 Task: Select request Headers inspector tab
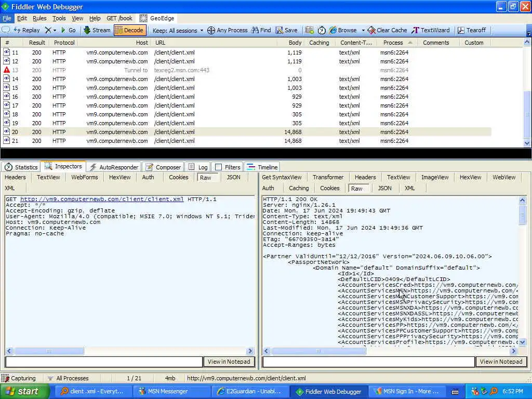point(15,177)
